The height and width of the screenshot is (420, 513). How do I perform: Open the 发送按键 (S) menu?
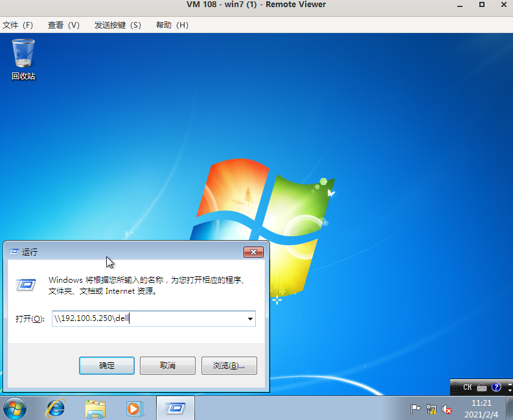[117, 25]
